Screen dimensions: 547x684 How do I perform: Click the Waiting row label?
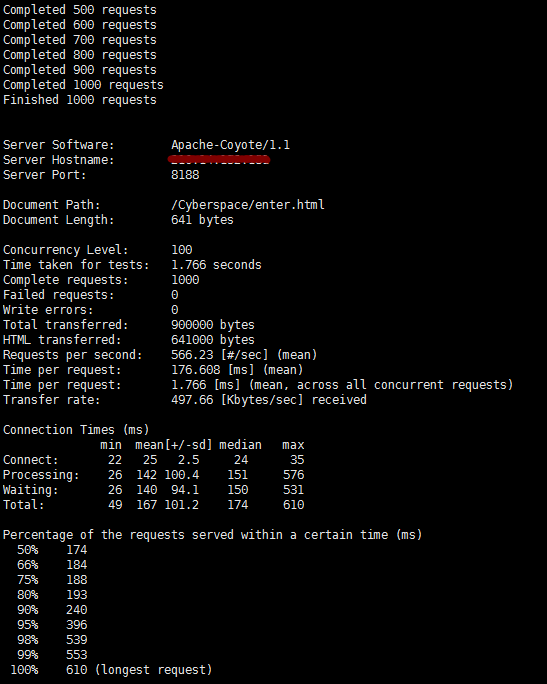[x=31, y=490]
